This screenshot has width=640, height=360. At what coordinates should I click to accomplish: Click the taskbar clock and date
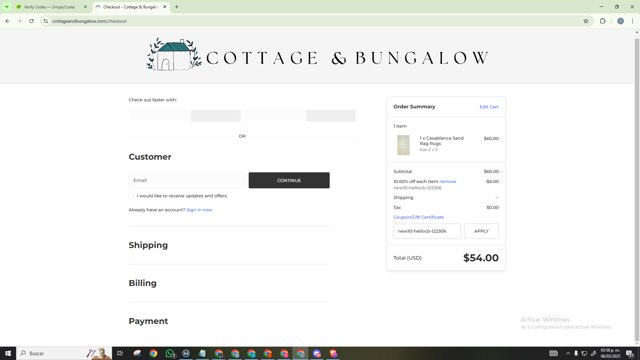point(610,353)
